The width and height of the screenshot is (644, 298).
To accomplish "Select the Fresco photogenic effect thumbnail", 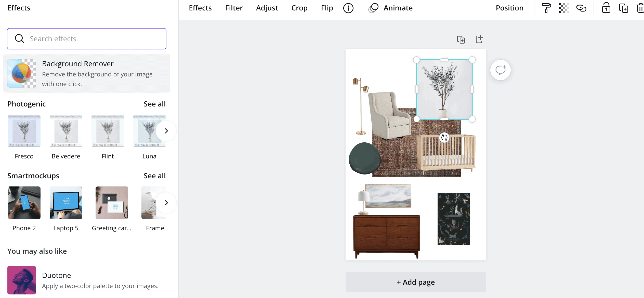I will (24, 130).
